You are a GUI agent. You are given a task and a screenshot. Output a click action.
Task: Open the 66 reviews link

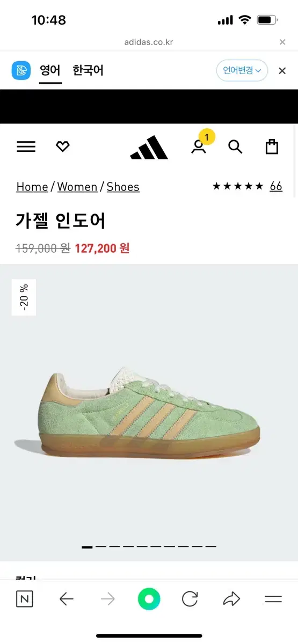[x=276, y=186]
